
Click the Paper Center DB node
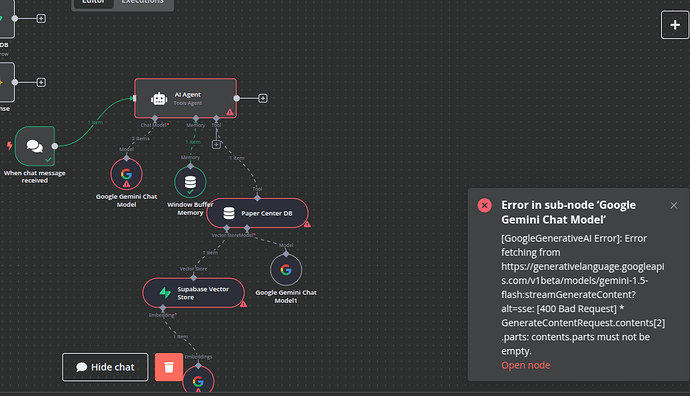pyautogui.click(x=257, y=213)
